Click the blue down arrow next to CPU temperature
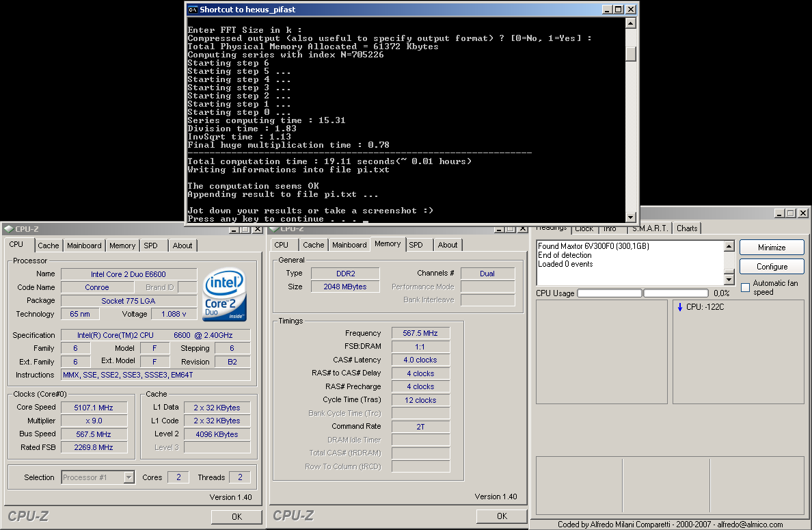Viewport: 812px width, 530px height. [x=680, y=307]
